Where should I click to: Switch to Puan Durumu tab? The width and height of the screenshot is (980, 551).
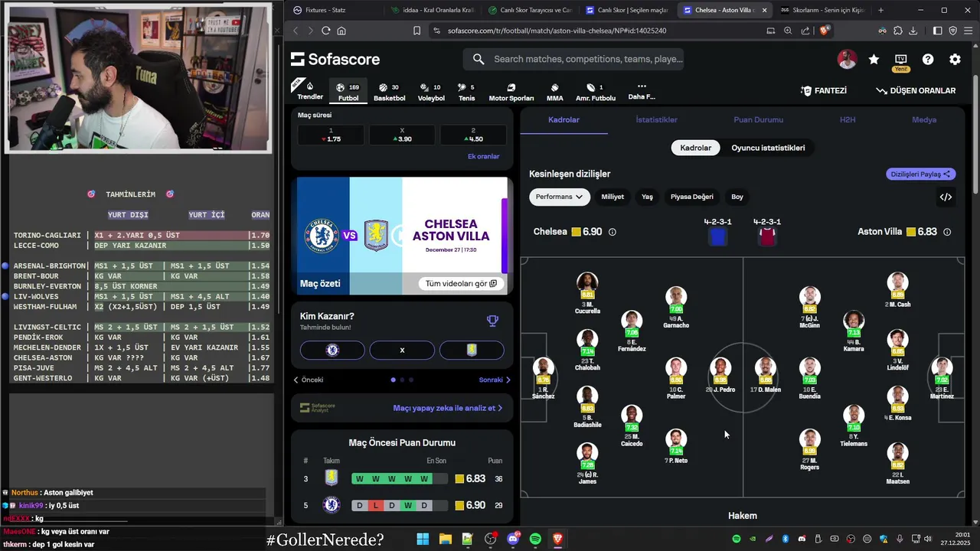tap(758, 119)
